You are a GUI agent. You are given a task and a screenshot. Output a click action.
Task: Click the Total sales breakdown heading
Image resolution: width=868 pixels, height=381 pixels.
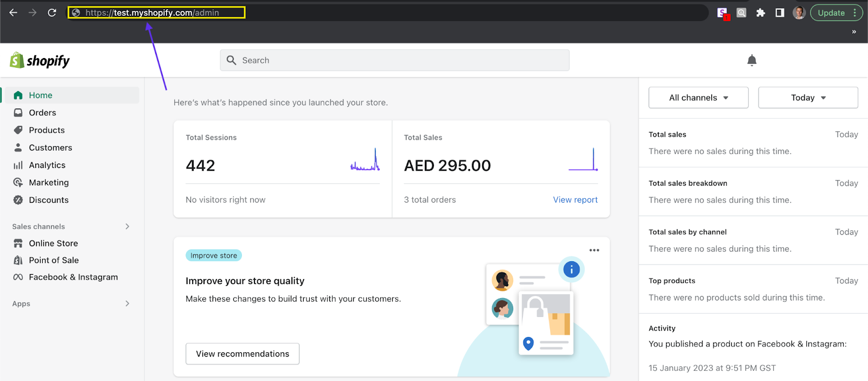pos(688,183)
